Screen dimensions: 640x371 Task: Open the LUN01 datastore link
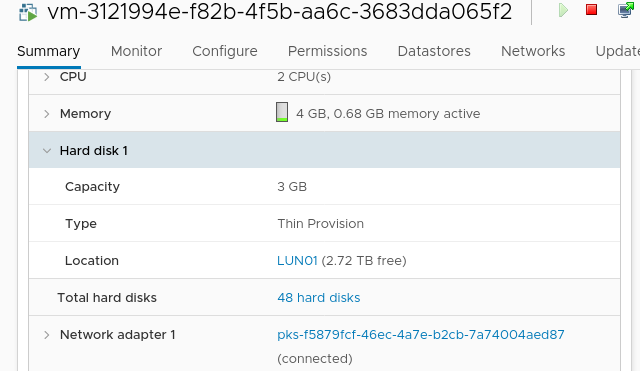pyautogui.click(x=297, y=261)
